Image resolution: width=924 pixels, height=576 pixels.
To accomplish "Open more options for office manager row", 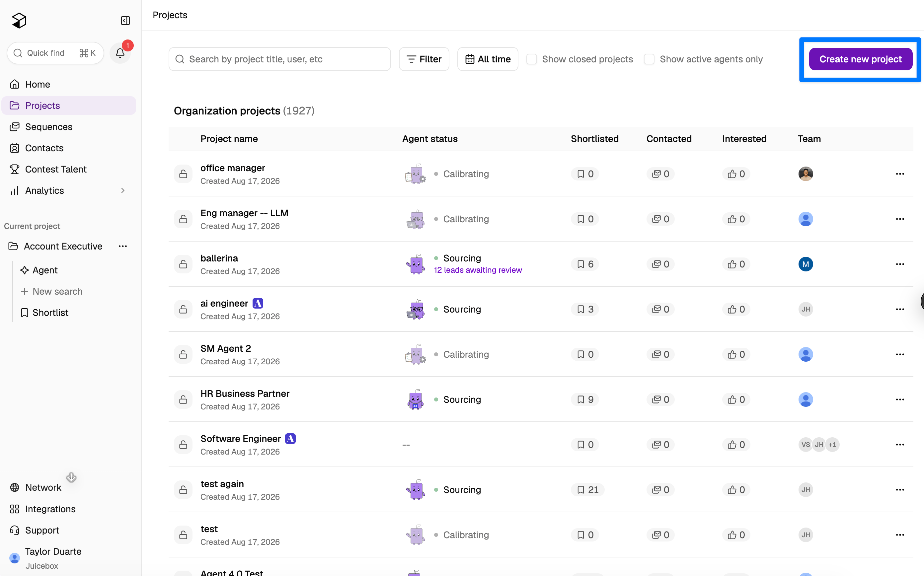I will point(900,174).
